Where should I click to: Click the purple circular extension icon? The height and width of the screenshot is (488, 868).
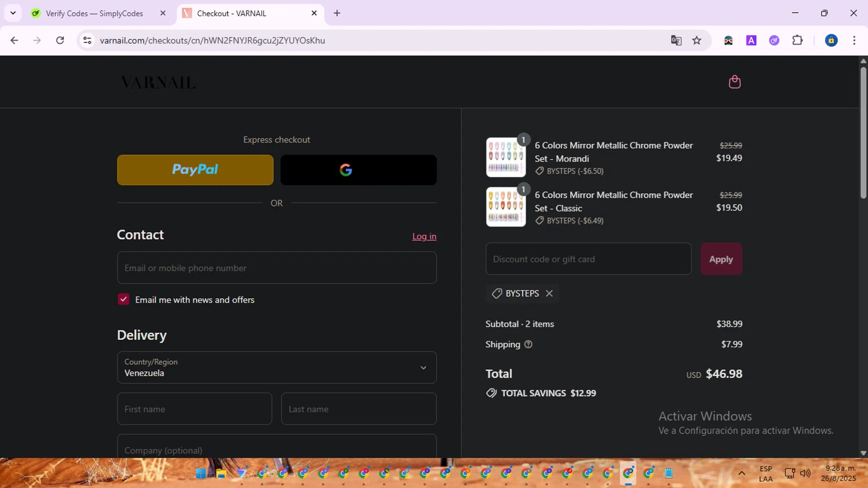click(774, 41)
